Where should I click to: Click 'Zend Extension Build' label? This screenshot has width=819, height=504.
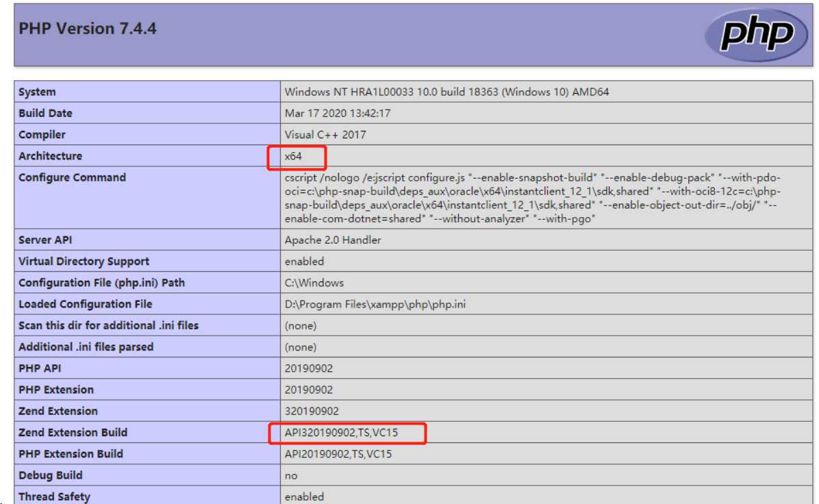pos(73,433)
